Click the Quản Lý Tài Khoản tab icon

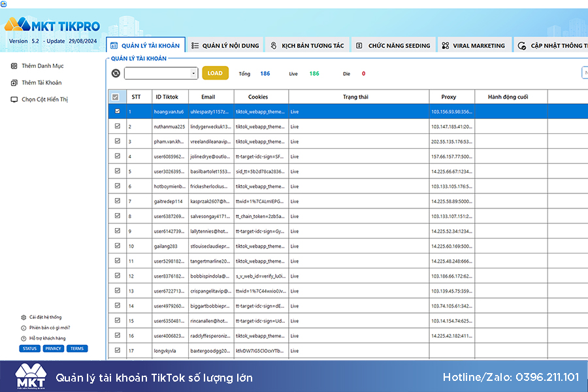tap(114, 46)
